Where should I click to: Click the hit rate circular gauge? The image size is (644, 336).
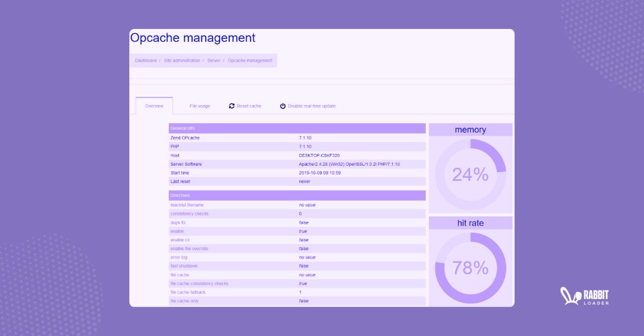click(470, 266)
